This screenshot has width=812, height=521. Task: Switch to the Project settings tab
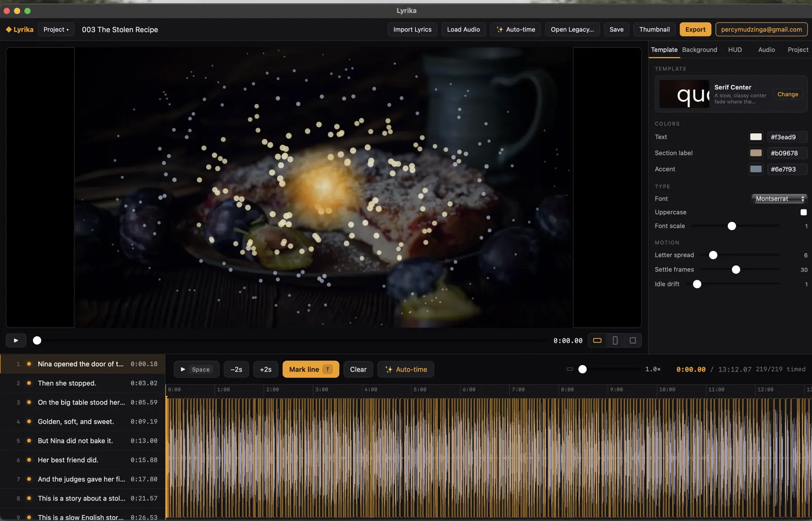coord(798,50)
